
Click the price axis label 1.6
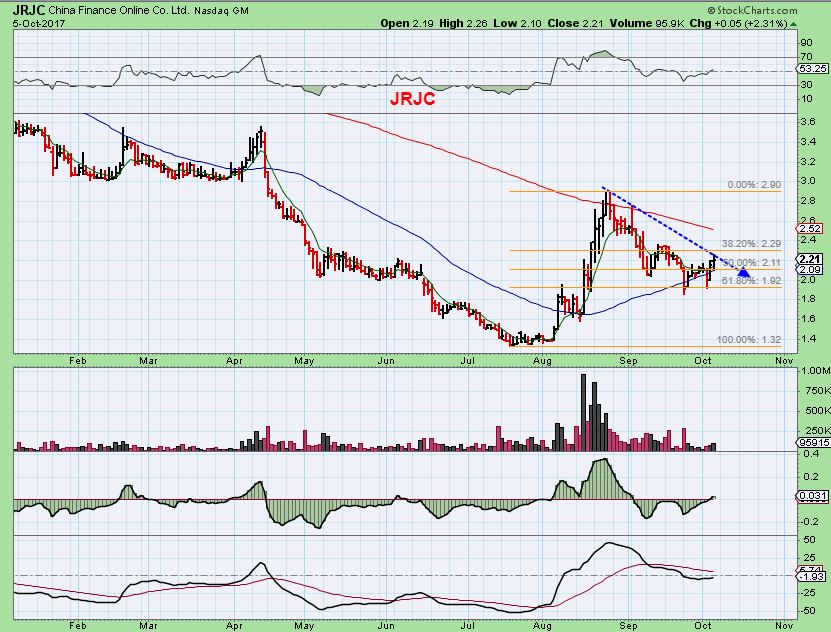808,318
